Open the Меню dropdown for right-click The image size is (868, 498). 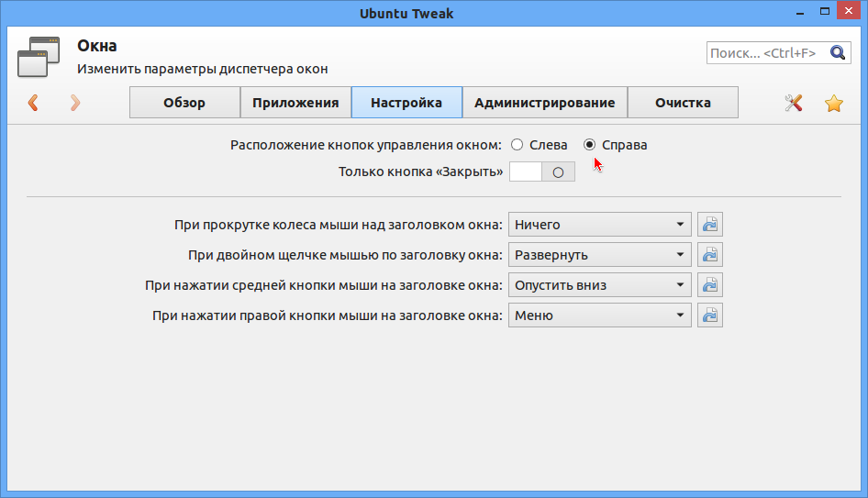click(x=599, y=315)
